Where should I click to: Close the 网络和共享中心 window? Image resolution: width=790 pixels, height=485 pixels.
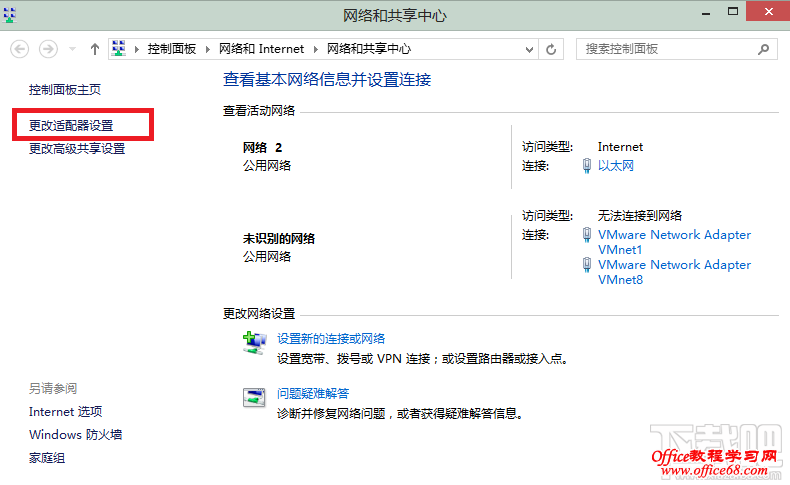768,11
